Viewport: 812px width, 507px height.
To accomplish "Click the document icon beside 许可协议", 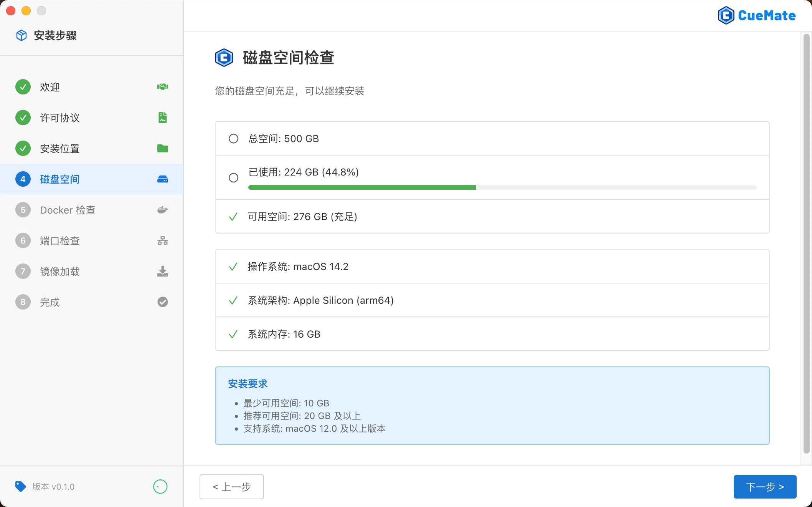I will pyautogui.click(x=163, y=118).
